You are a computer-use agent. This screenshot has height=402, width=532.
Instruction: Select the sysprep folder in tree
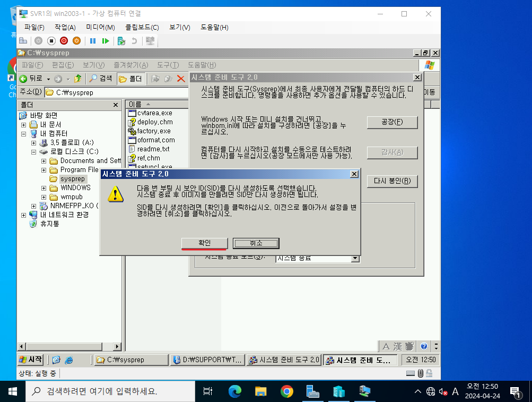click(72, 179)
